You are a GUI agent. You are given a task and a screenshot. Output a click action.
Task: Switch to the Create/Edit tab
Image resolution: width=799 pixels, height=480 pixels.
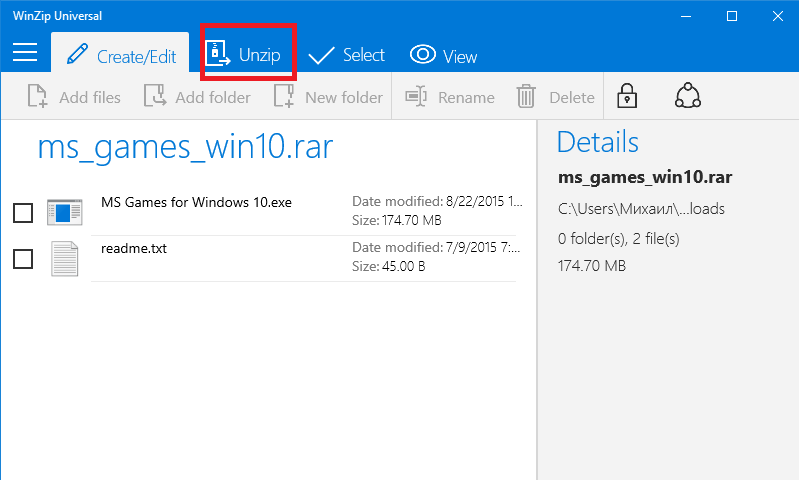pyautogui.click(x=120, y=53)
